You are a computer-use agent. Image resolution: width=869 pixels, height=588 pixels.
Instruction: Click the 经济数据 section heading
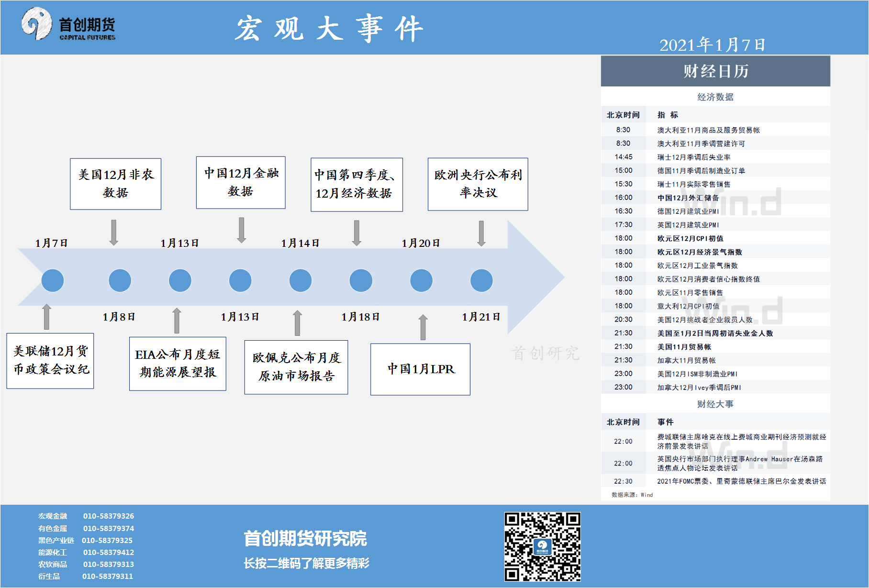coord(715,97)
